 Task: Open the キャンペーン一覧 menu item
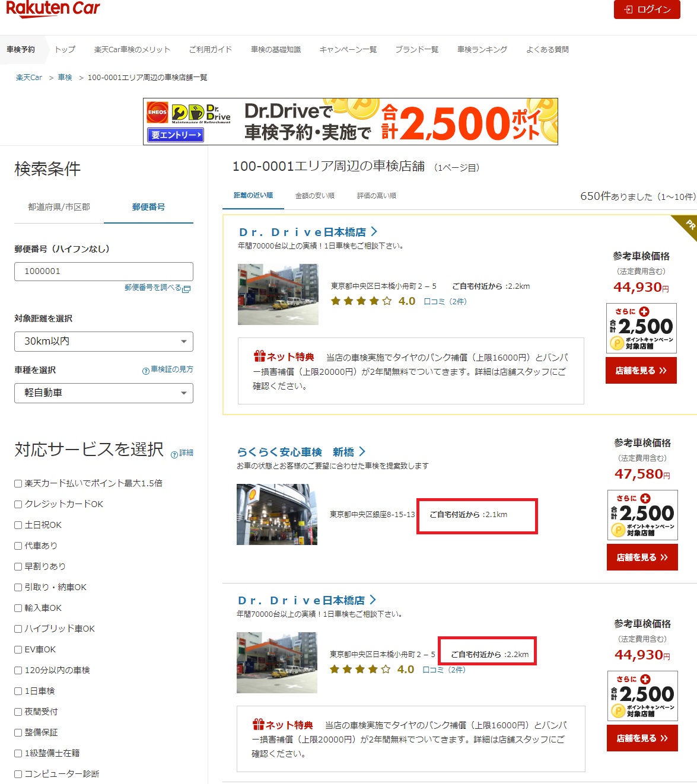pos(348,50)
